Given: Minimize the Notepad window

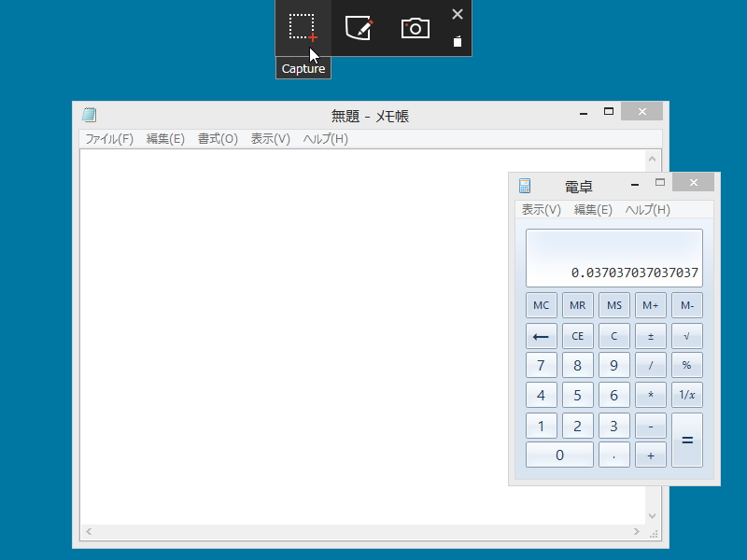Looking at the screenshot, I should point(584,112).
